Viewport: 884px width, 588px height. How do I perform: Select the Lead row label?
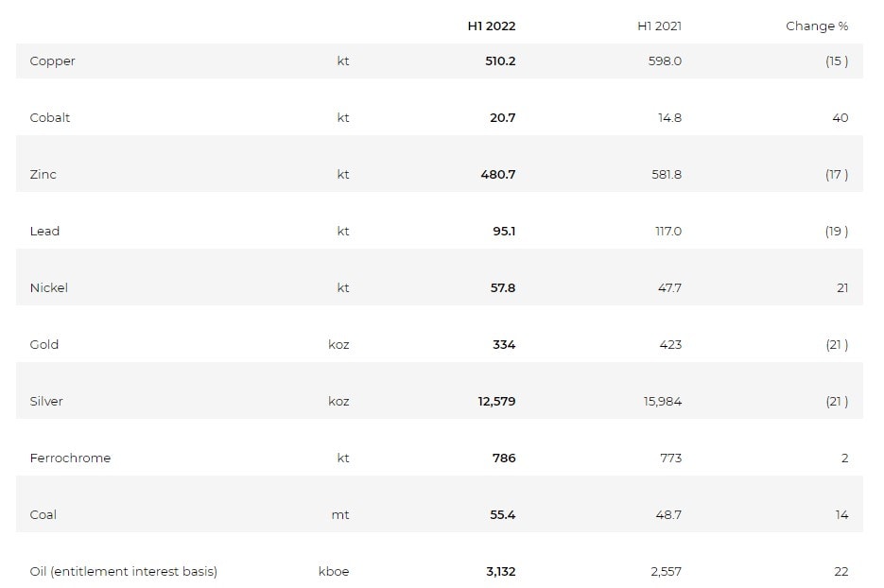[44, 232]
